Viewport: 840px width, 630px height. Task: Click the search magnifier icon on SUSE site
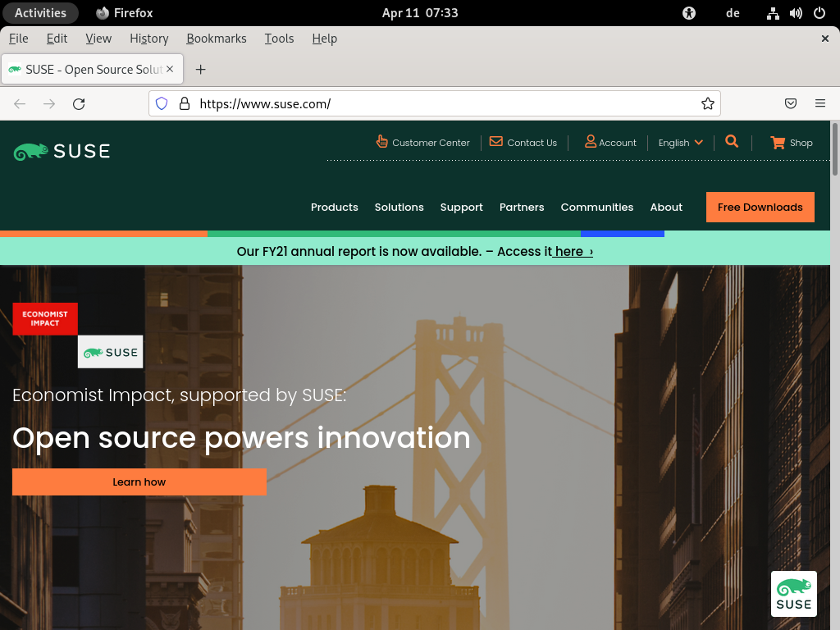click(732, 142)
